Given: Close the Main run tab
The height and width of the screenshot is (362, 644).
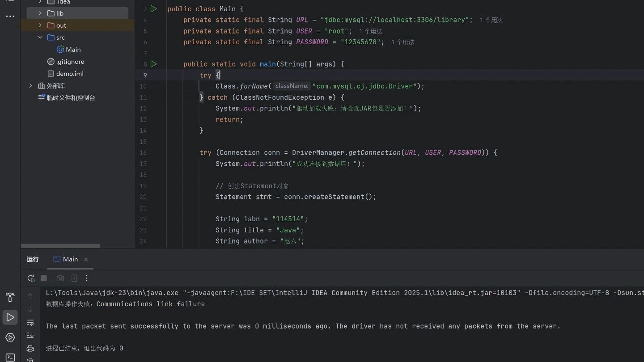Looking at the screenshot, I should [86, 259].
